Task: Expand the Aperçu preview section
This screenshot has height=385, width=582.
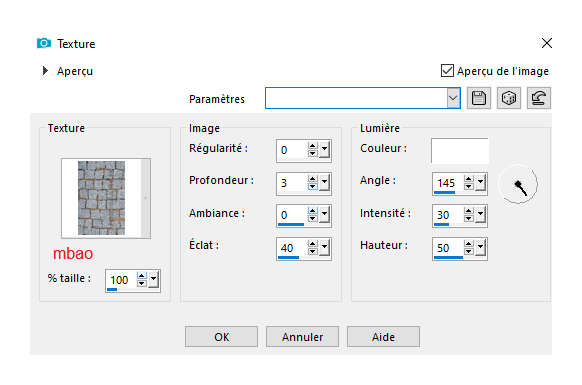Action: pos(45,71)
